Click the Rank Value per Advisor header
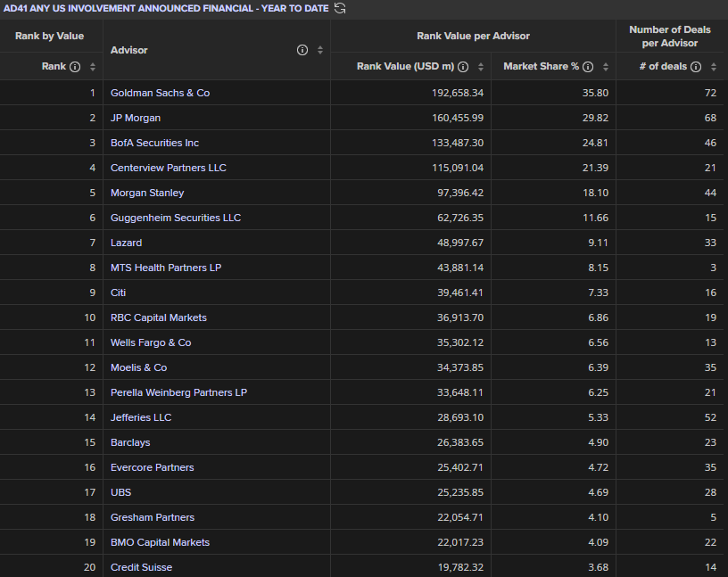728x577 pixels. [x=473, y=36]
